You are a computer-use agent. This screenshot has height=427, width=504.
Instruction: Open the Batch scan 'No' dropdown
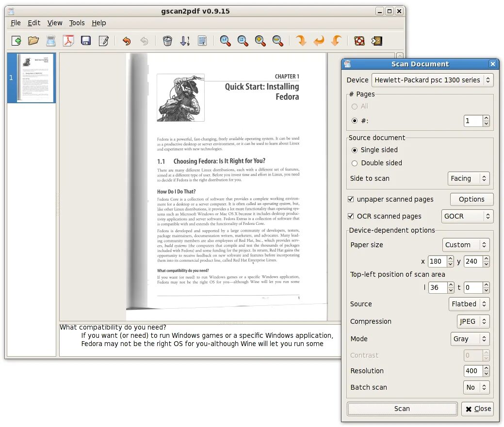(x=476, y=387)
